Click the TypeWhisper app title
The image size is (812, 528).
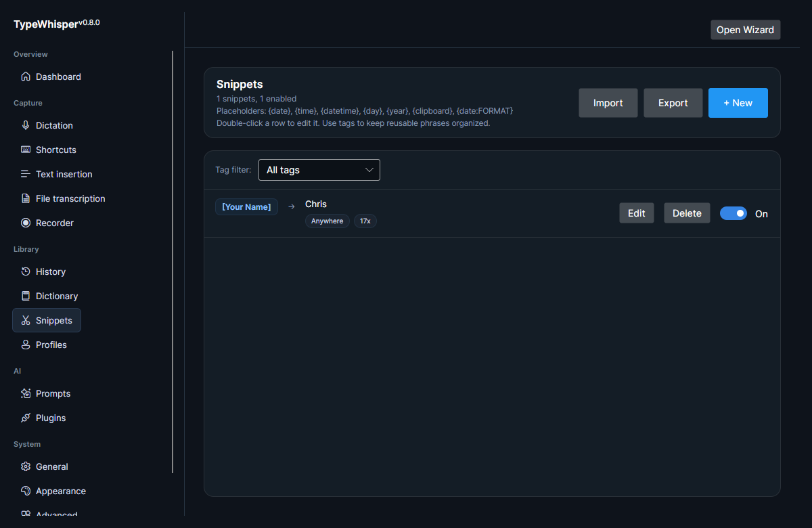pos(45,24)
